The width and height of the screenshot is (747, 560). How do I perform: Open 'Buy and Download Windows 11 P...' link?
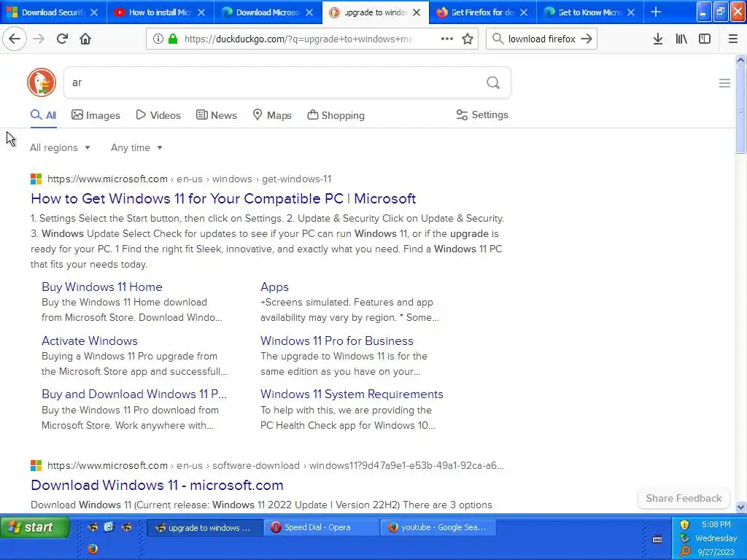click(x=134, y=394)
